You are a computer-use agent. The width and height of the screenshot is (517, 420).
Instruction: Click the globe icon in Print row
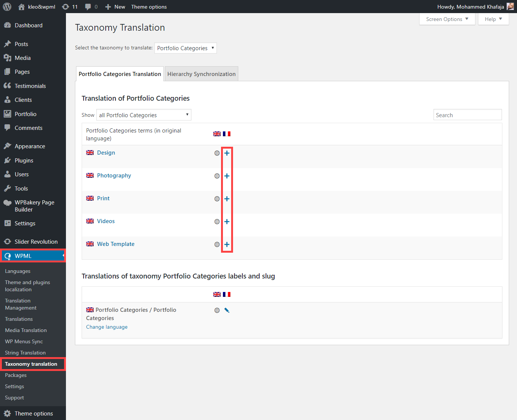[217, 199]
